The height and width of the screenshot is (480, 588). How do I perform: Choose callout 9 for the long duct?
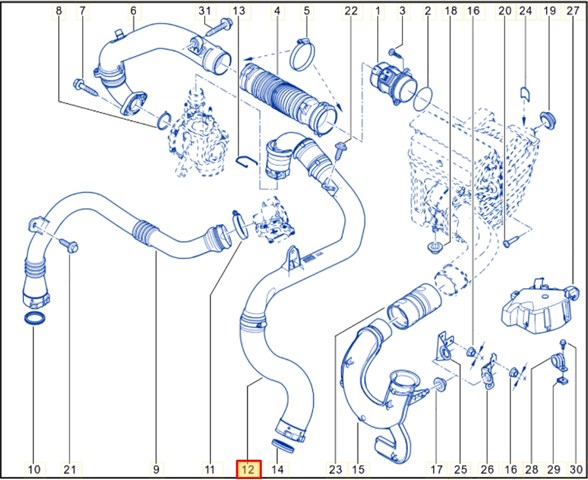tap(156, 469)
